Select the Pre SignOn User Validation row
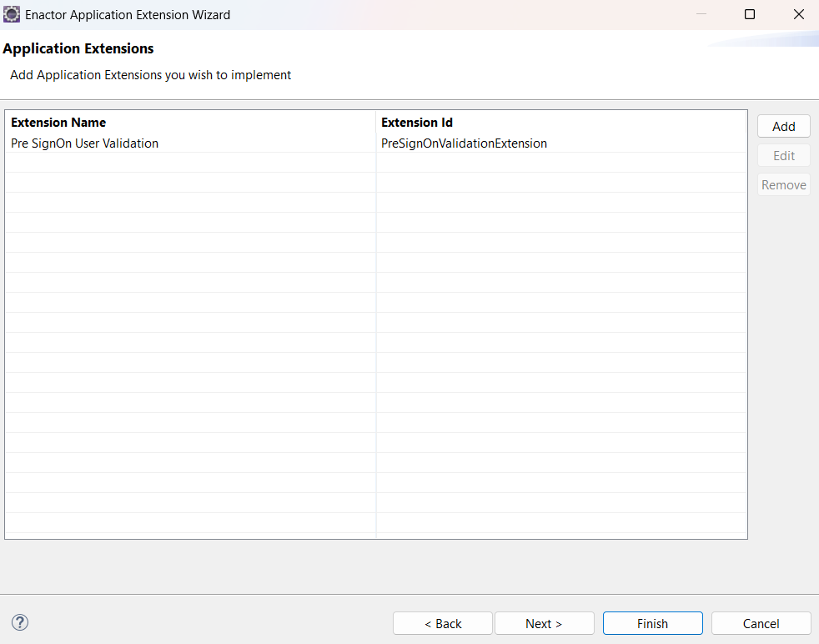This screenshot has width=819, height=644. click(x=84, y=143)
